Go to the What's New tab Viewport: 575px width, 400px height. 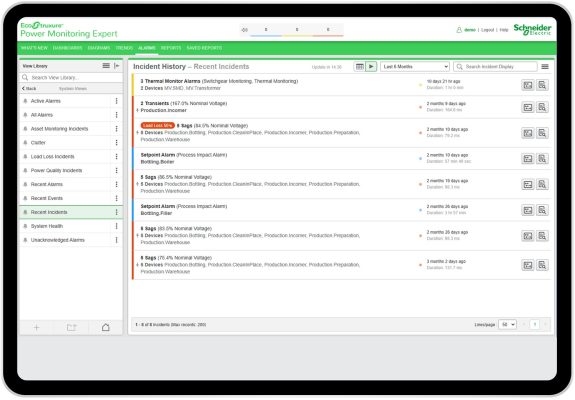(x=34, y=48)
